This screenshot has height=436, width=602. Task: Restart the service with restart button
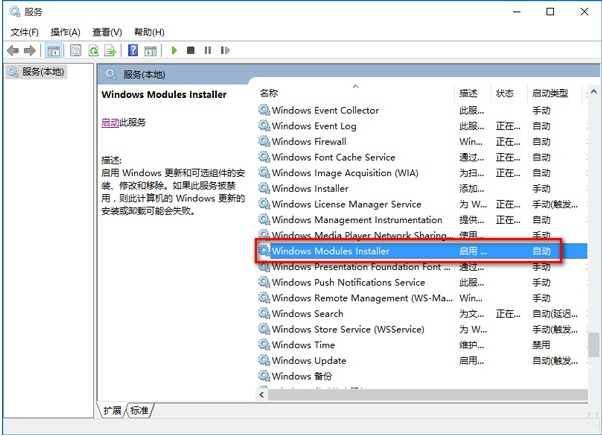[x=225, y=50]
